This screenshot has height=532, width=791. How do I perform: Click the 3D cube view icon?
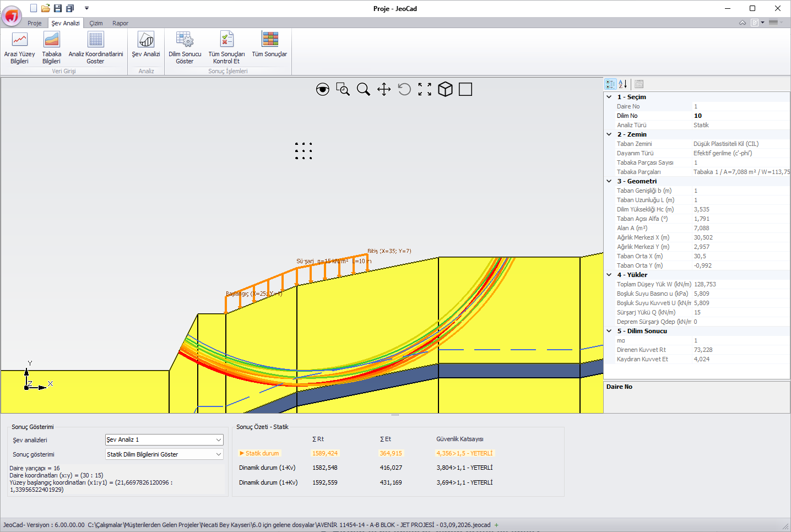(445, 89)
